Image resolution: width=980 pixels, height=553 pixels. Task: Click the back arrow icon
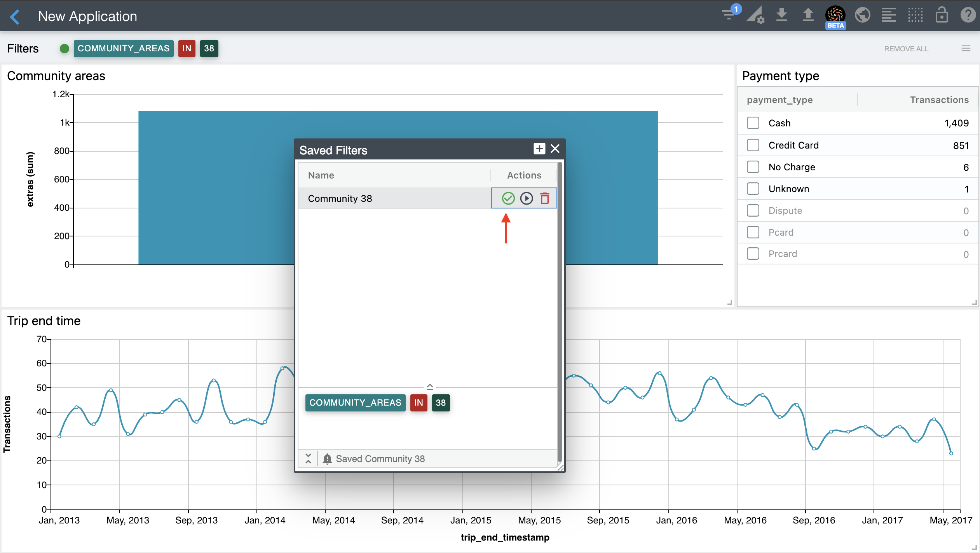click(15, 17)
